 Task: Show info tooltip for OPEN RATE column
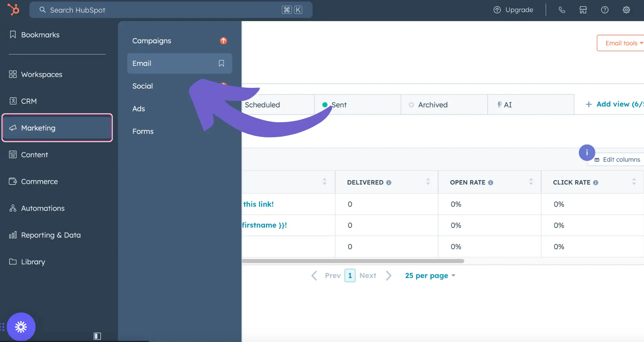point(491,183)
